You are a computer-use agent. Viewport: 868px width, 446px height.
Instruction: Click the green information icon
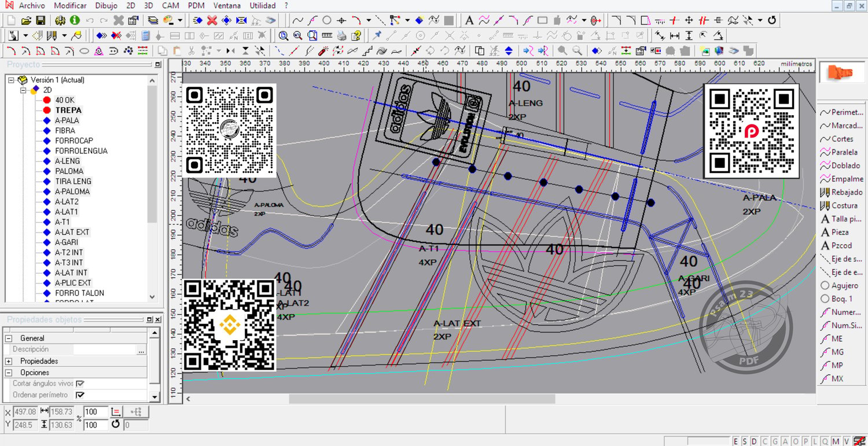(x=74, y=20)
